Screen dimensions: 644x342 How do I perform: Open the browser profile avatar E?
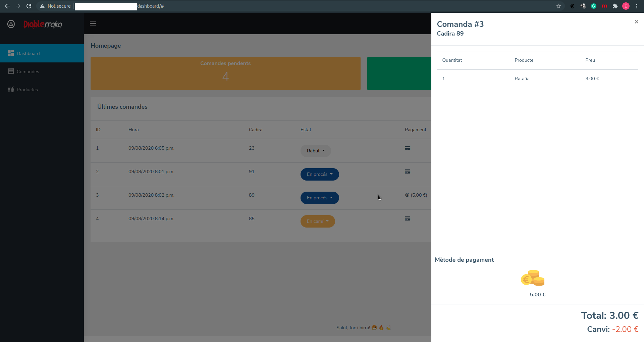click(x=626, y=6)
